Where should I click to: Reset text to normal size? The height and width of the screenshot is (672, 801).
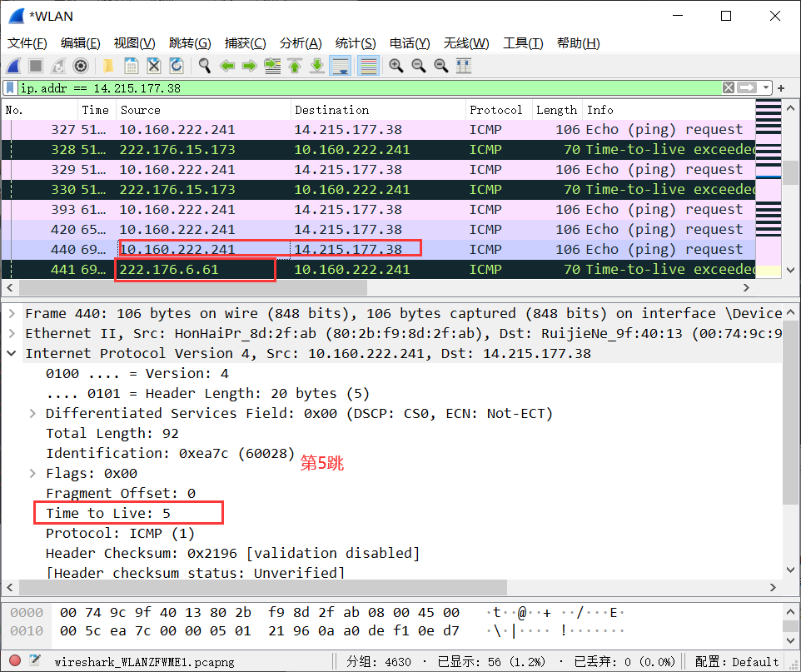click(440, 66)
